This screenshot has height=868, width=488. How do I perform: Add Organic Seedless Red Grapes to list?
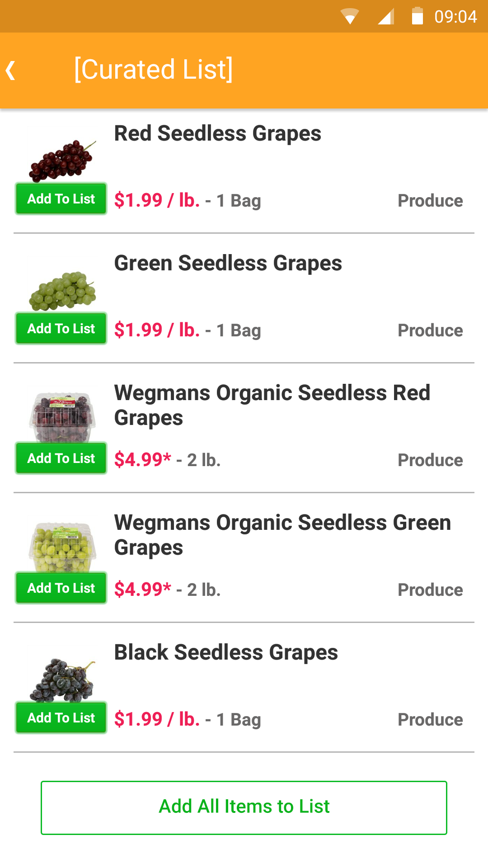pyautogui.click(x=61, y=458)
